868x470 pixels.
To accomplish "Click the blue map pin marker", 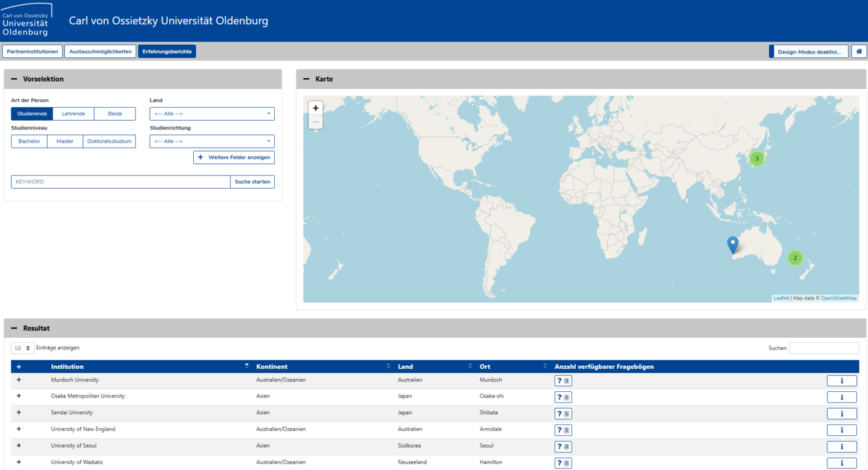I will pos(733,244).
